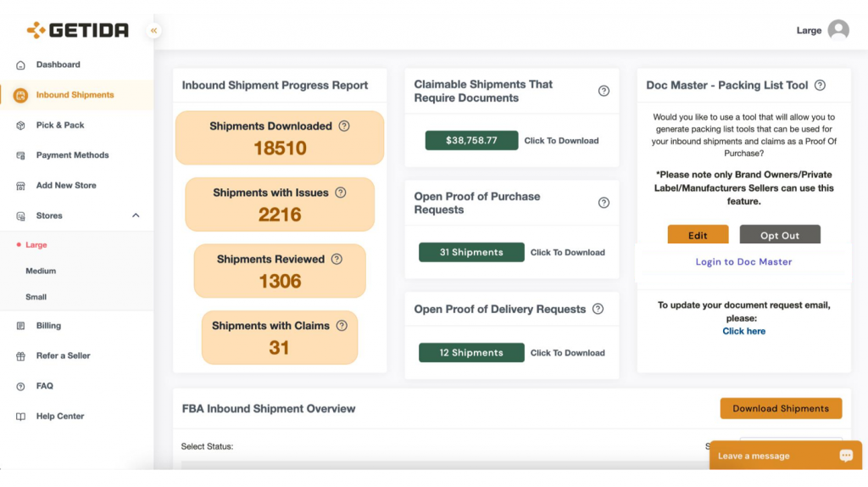Open Billing from the sidebar

click(48, 326)
